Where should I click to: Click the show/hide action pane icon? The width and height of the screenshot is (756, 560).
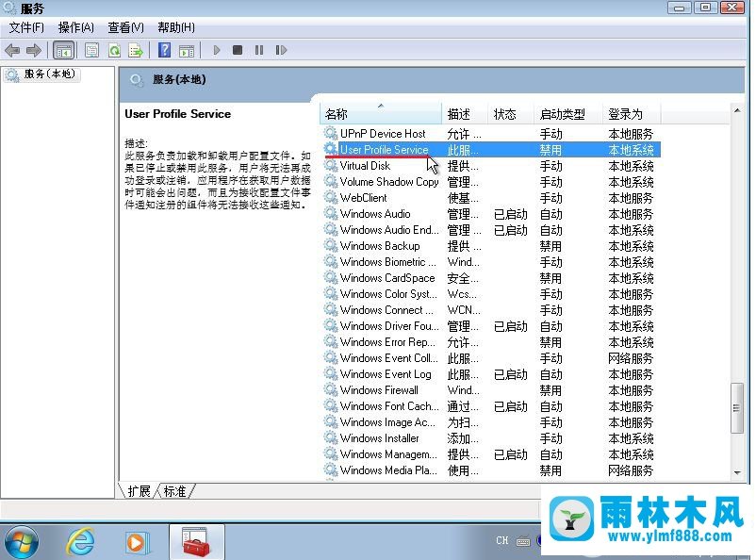coord(186,50)
